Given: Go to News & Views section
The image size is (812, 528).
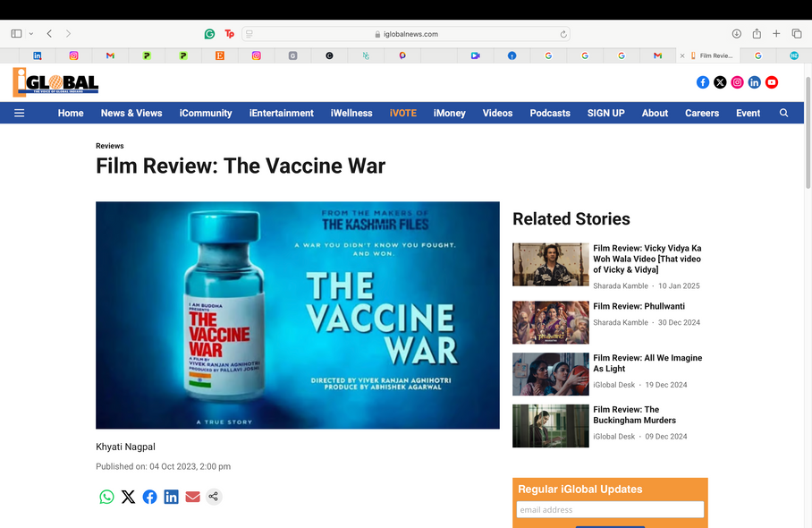Looking at the screenshot, I should pyautogui.click(x=131, y=113).
